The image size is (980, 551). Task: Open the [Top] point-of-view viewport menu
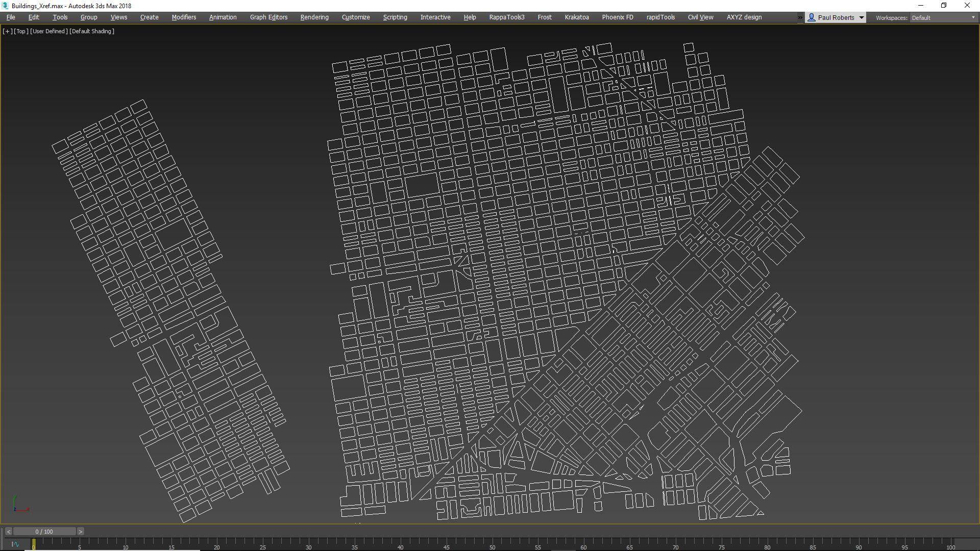click(20, 31)
